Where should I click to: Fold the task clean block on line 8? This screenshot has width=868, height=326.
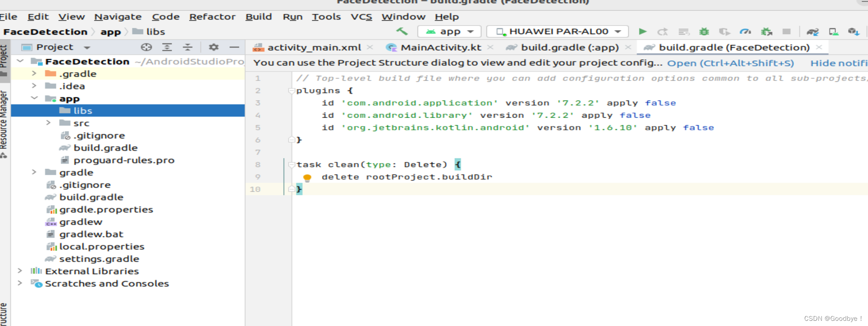[x=291, y=165]
